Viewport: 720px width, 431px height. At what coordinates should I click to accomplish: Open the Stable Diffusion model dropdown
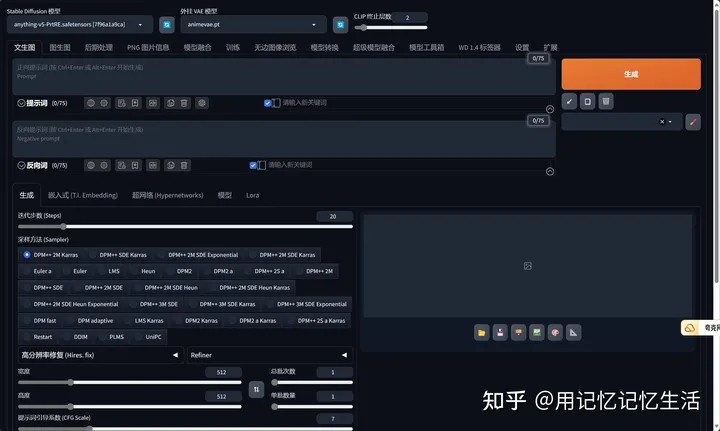[80, 24]
